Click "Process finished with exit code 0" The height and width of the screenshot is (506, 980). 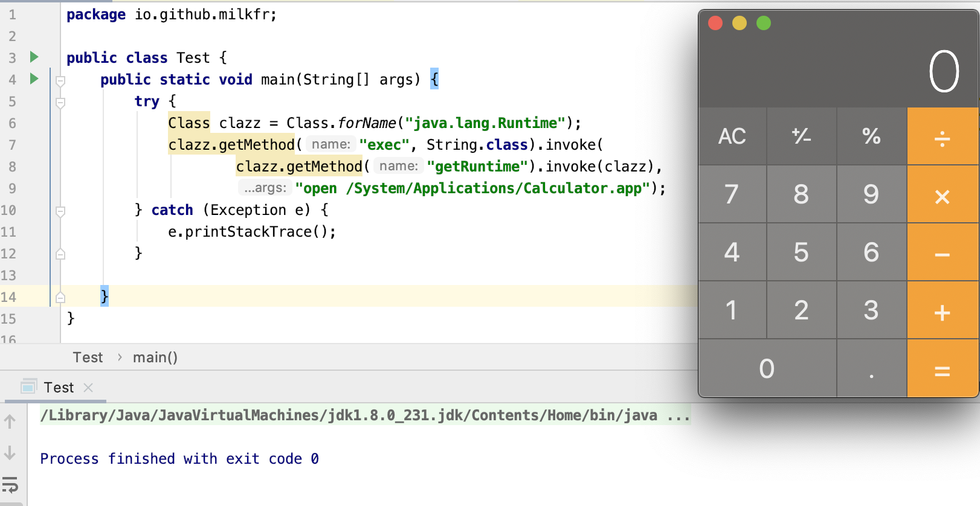(x=179, y=459)
